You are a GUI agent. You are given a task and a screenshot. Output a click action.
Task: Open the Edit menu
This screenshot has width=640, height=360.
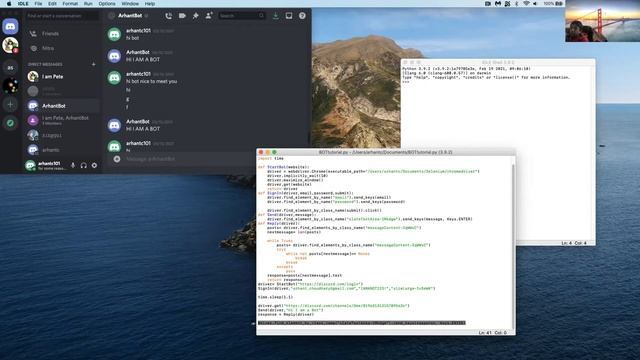pyautogui.click(x=52, y=4)
